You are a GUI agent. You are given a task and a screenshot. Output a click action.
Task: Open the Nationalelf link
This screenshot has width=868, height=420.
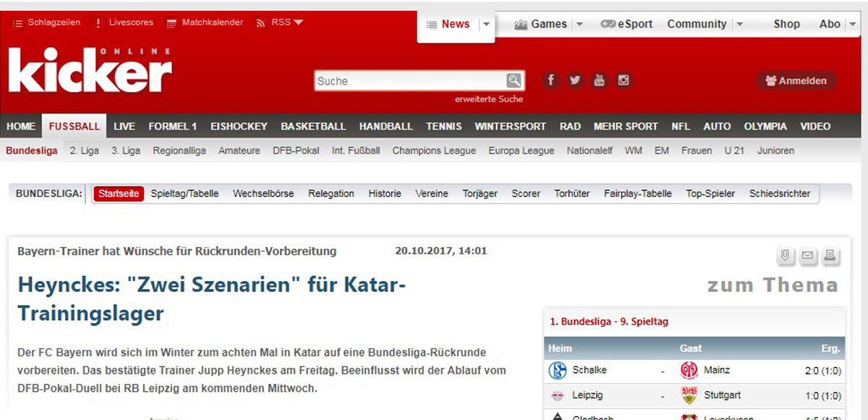[590, 151]
